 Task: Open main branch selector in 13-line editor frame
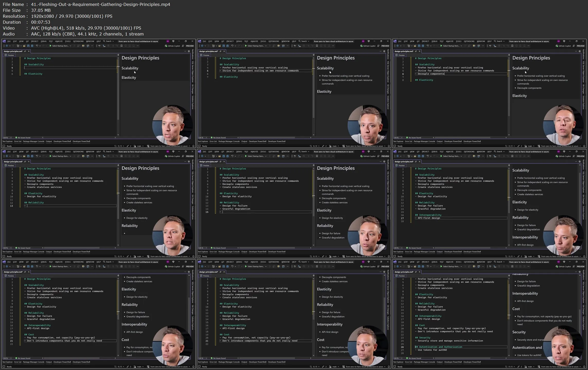point(139,256)
